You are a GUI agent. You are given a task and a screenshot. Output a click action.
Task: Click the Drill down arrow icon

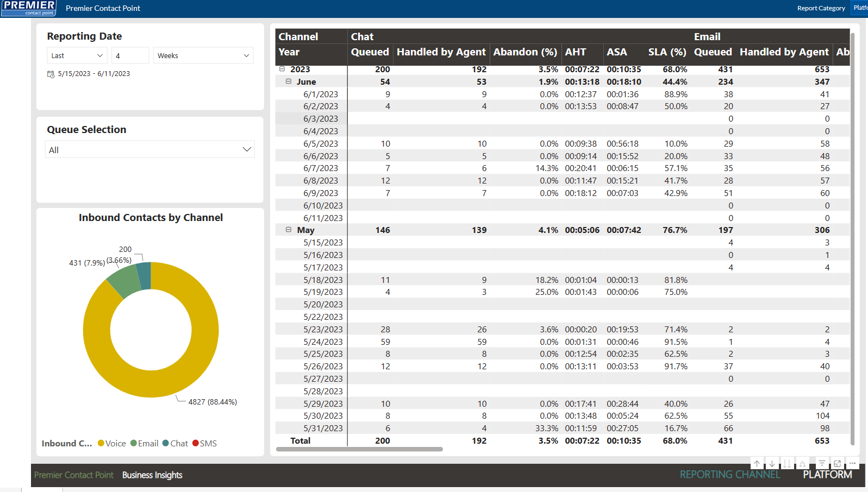[x=772, y=464]
